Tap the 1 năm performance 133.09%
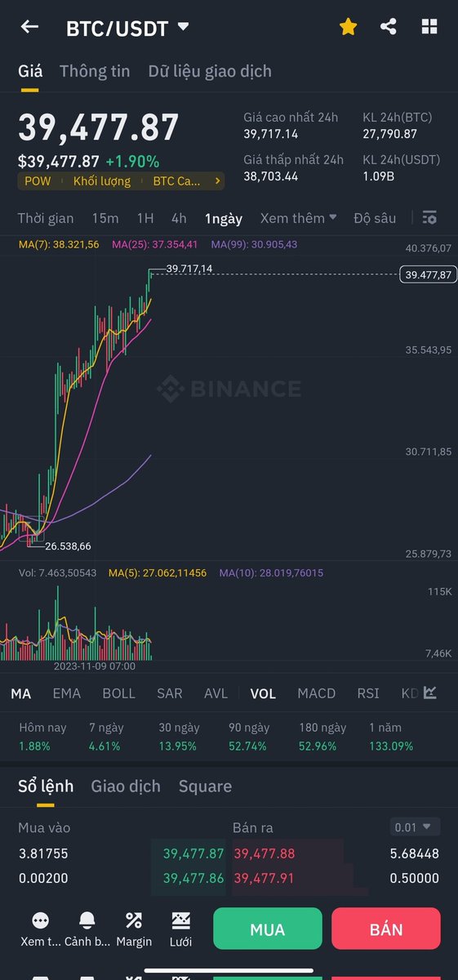The height and width of the screenshot is (980, 458). 391,746
